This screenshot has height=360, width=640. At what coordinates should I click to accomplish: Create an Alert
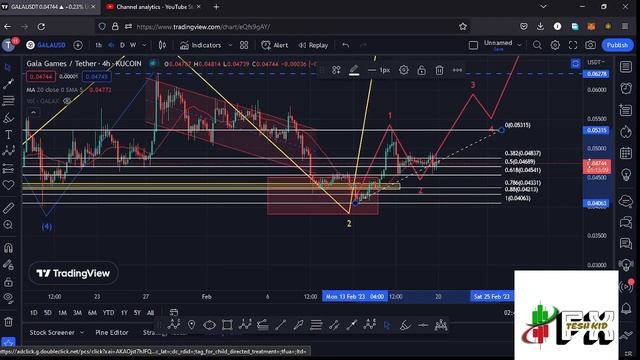pos(275,45)
